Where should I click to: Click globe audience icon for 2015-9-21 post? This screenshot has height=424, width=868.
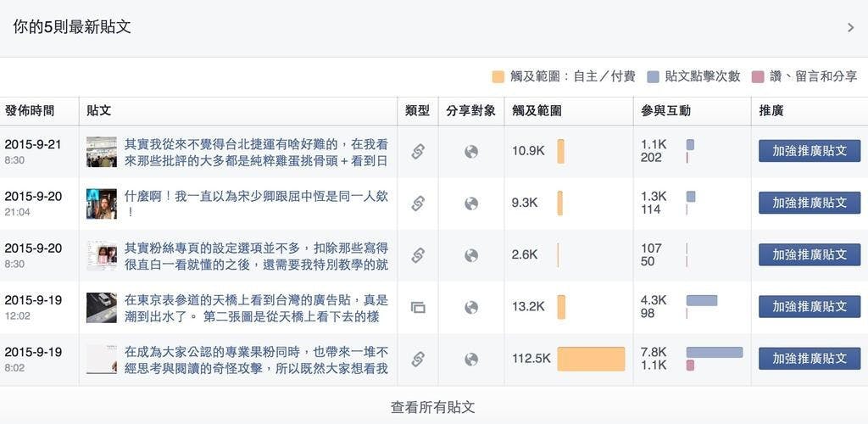pyautogui.click(x=471, y=152)
